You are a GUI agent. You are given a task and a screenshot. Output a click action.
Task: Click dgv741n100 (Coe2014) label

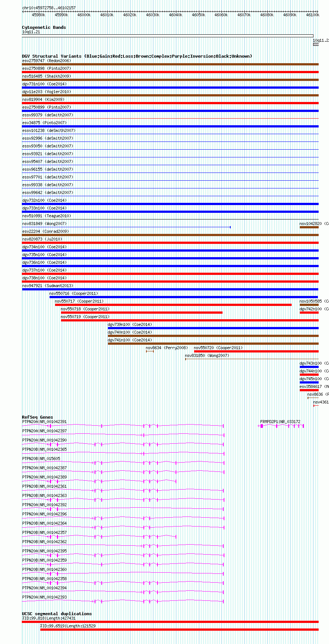pos(130,340)
